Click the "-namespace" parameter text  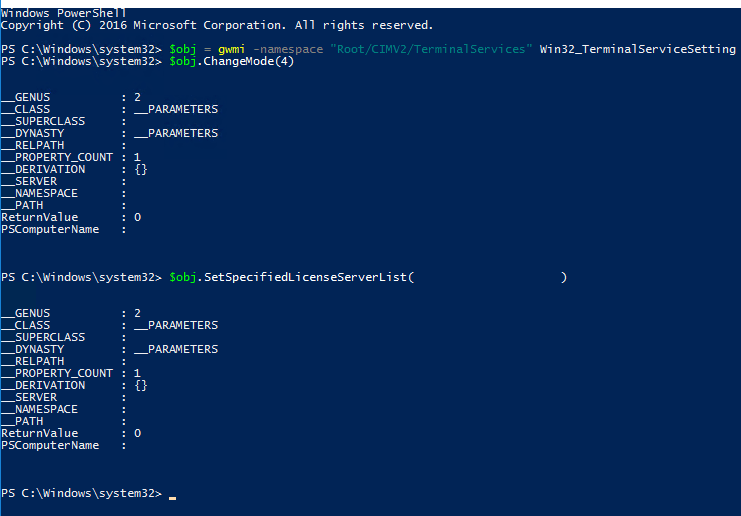click(x=291, y=49)
